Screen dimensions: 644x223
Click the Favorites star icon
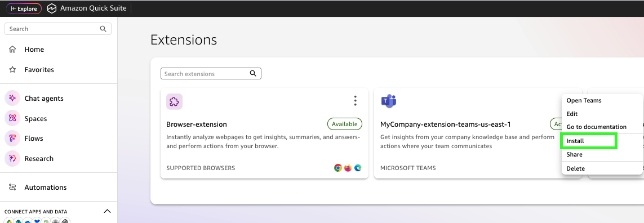pos(12,69)
